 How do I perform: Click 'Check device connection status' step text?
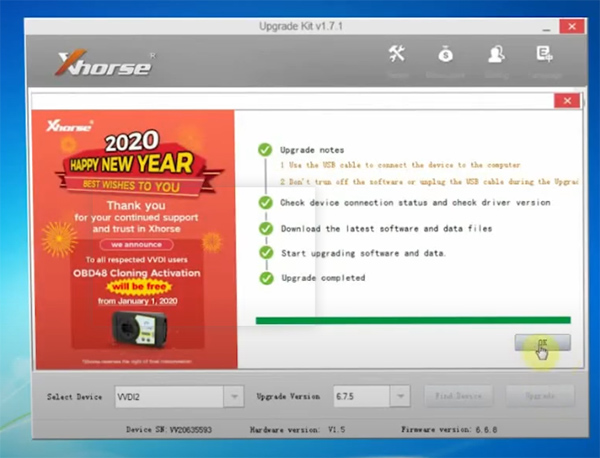click(x=415, y=202)
